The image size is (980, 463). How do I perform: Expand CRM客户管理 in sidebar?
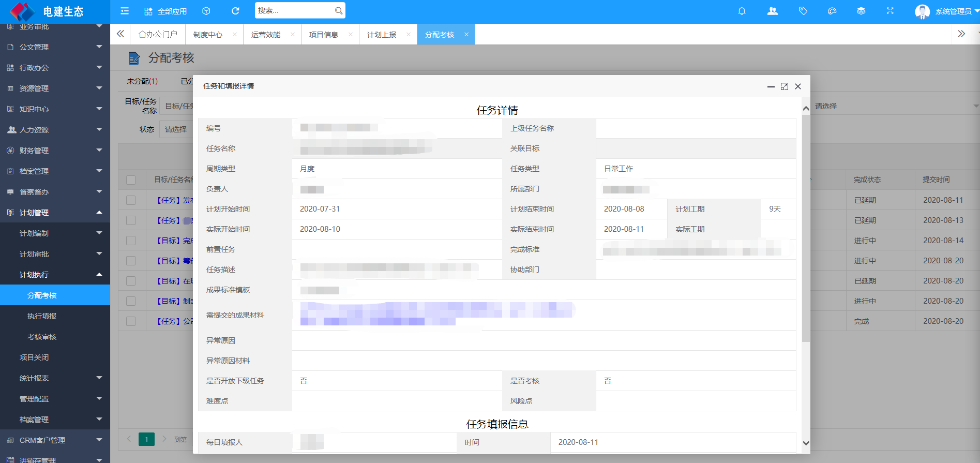click(55, 440)
